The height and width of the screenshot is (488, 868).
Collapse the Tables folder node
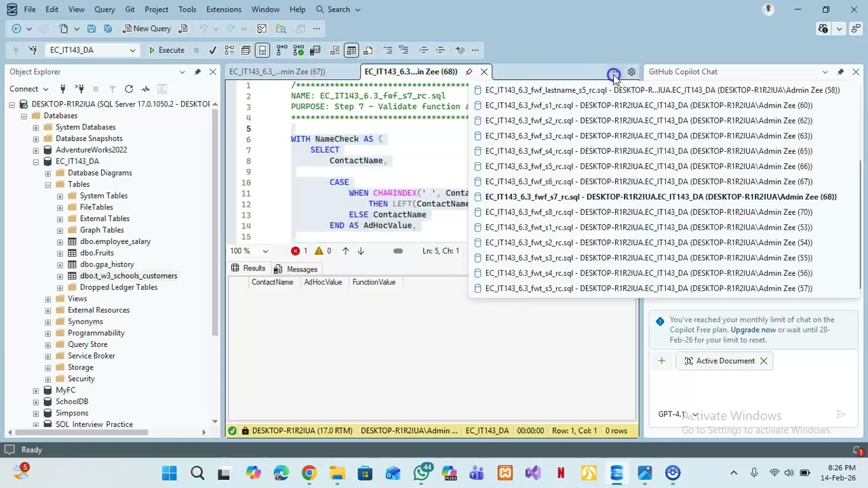(48, 184)
